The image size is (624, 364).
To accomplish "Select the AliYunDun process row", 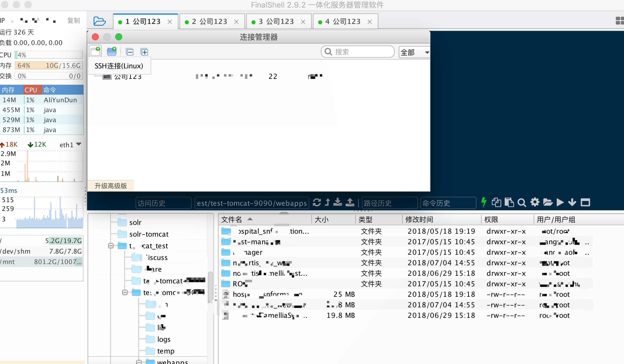I will coord(42,100).
